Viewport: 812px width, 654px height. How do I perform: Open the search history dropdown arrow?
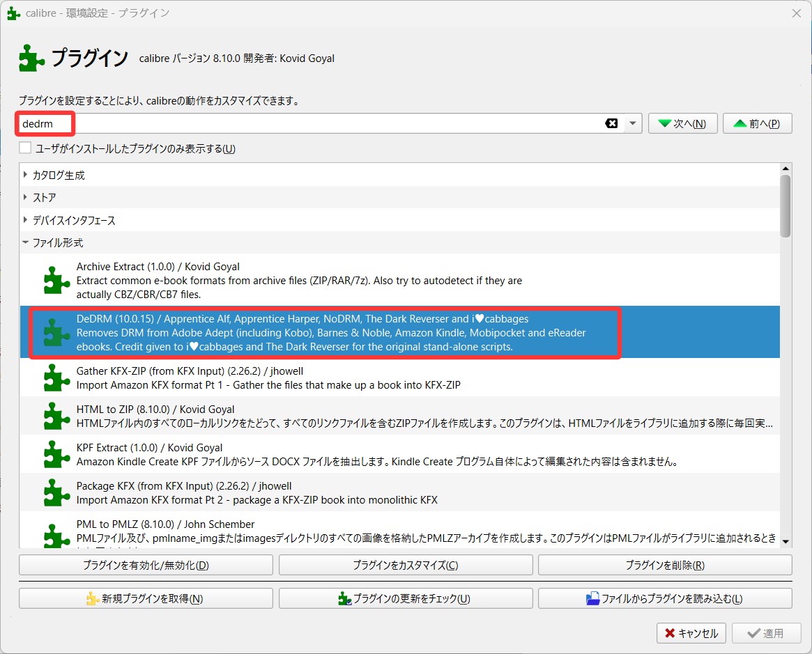click(632, 124)
